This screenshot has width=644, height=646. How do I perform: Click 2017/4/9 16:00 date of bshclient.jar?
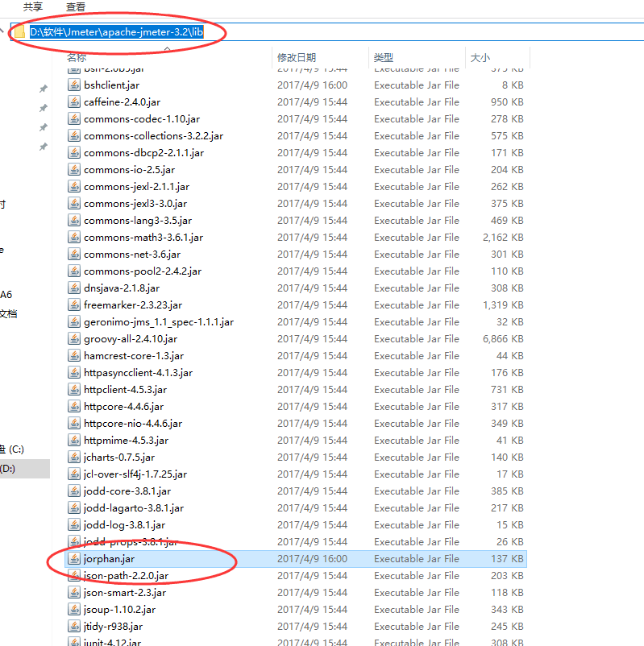(x=312, y=85)
